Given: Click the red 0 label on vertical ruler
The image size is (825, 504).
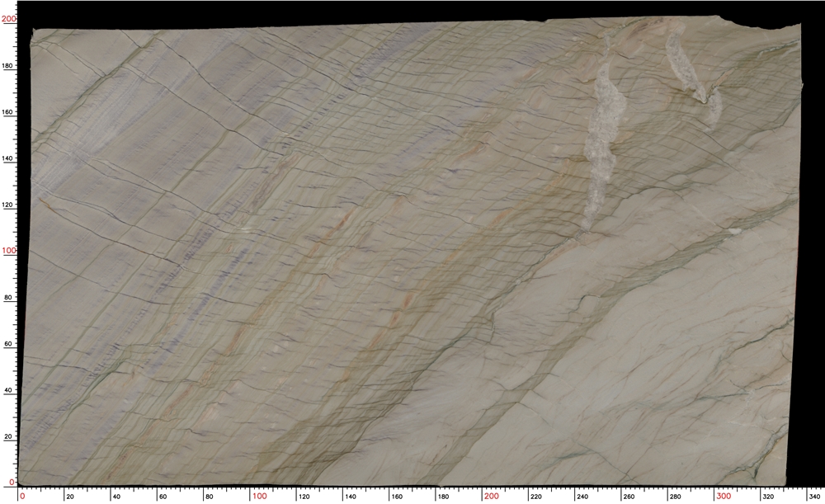Looking at the screenshot, I should (12, 482).
